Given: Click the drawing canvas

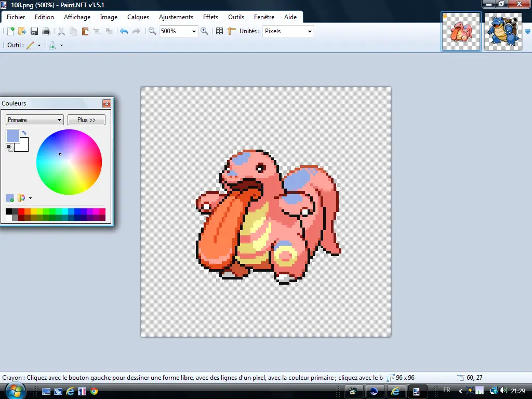Looking at the screenshot, I should pos(266,212).
